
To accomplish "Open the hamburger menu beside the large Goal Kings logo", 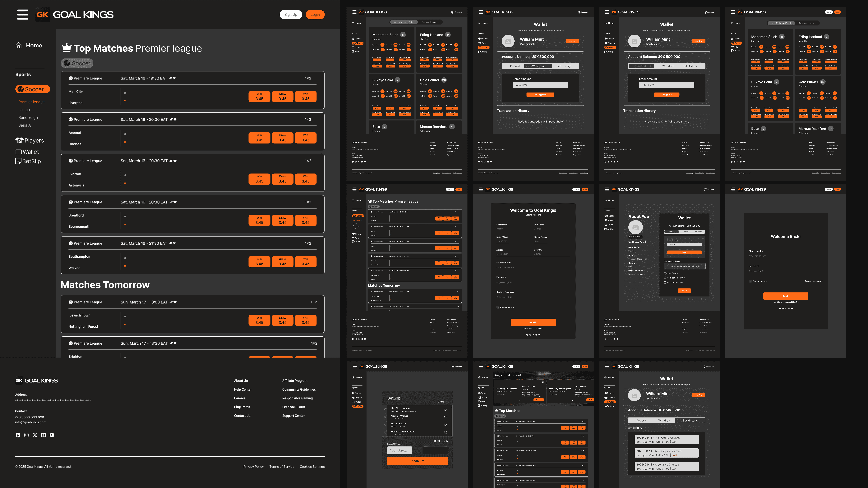I will [23, 15].
